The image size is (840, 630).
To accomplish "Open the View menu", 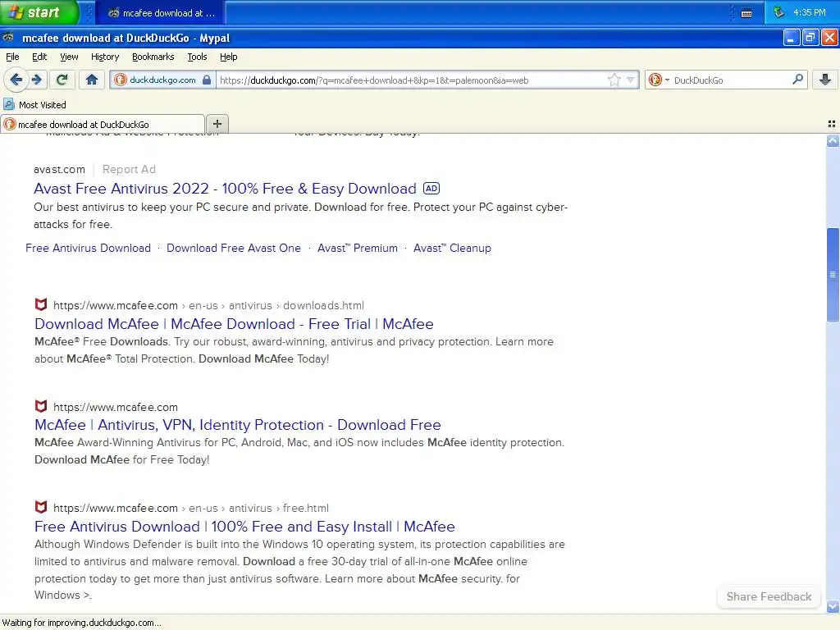I will coord(69,57).
